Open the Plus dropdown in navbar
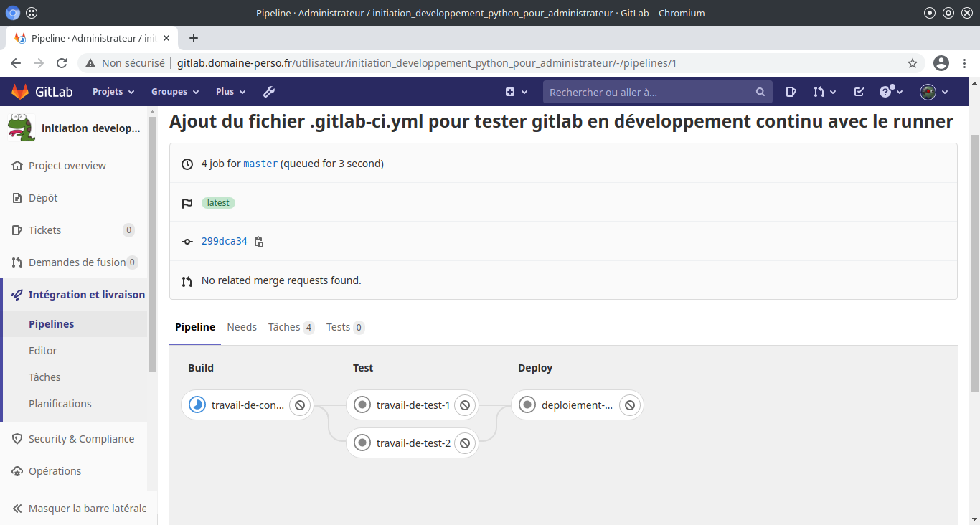980x525 pixels. tap(230, 92)
